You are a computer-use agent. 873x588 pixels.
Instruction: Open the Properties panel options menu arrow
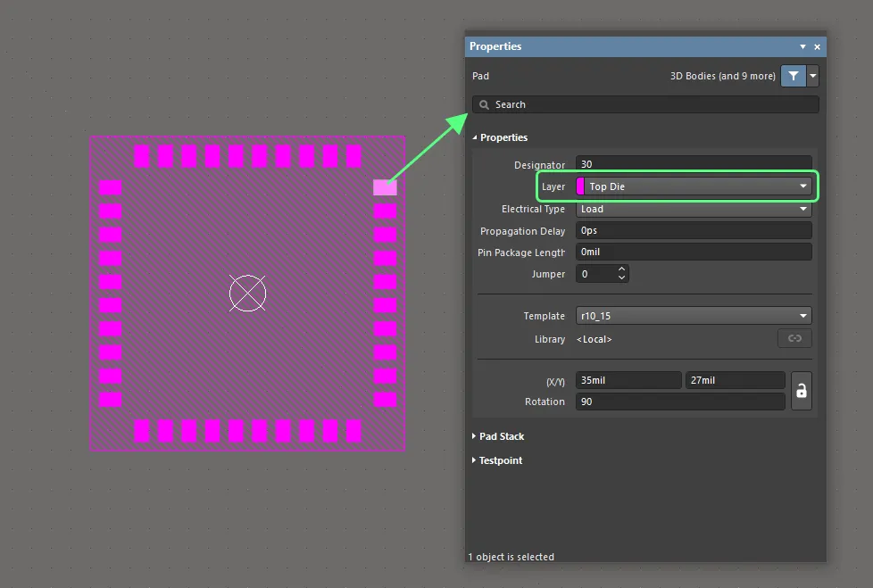(x=802, y=46)
